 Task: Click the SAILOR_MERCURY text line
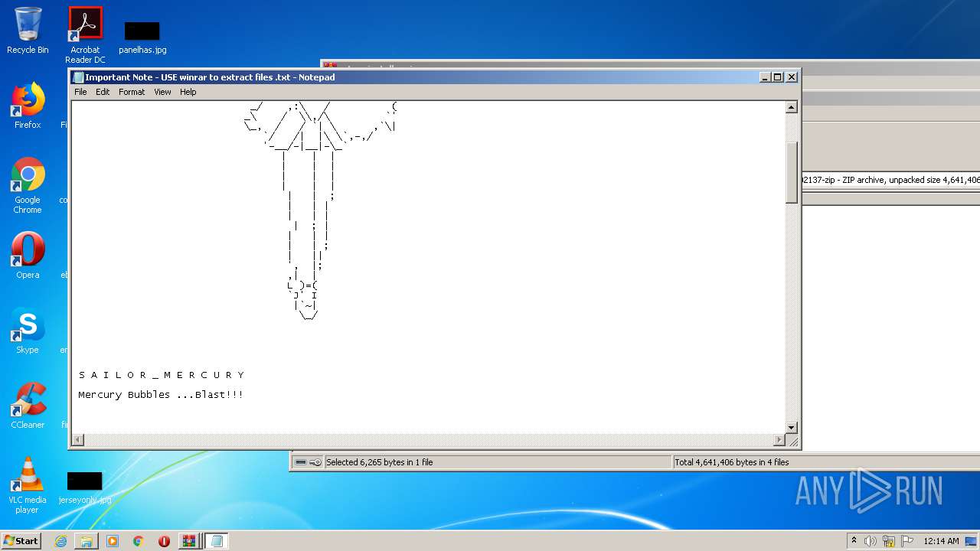point(161,375)
